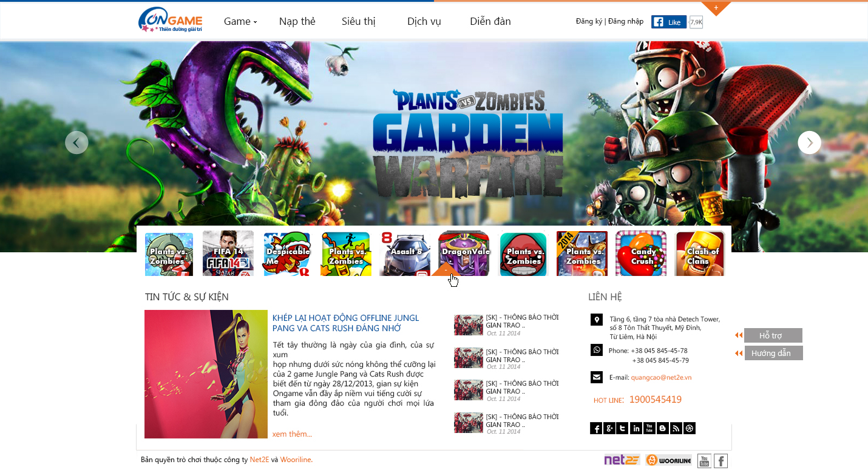Open the KHÉP LẠI HOẠT ĐỘNG OFFLINE headline
This screenshot has height=470, width=868.
click(x=346, y=323)
